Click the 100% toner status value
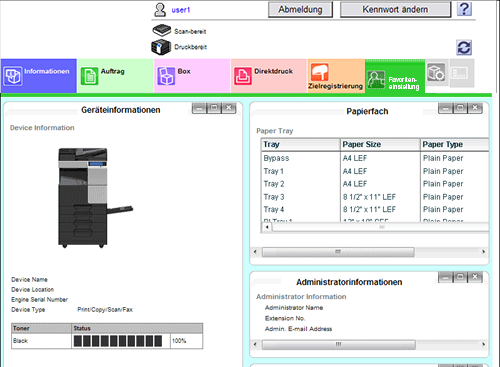Image resolution: width=500 pixels, height=367 pixels. pyautogui.click(x=179, y=341)
